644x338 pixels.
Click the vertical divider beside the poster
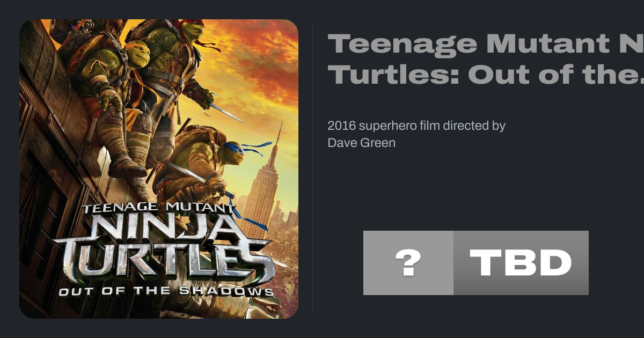(x=313, y=169)
